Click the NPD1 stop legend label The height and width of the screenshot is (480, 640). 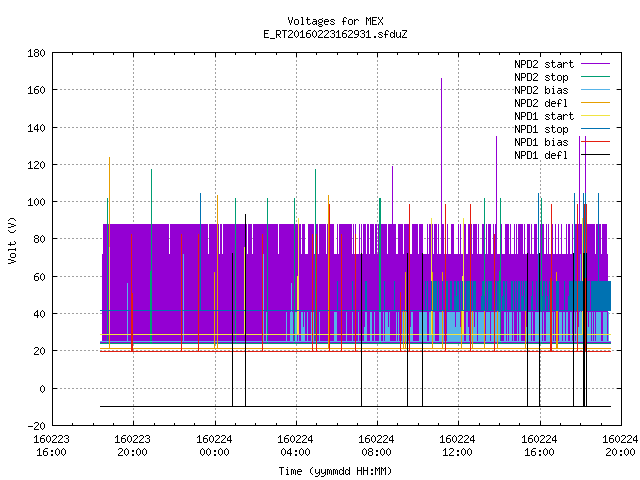click(541, 129)
